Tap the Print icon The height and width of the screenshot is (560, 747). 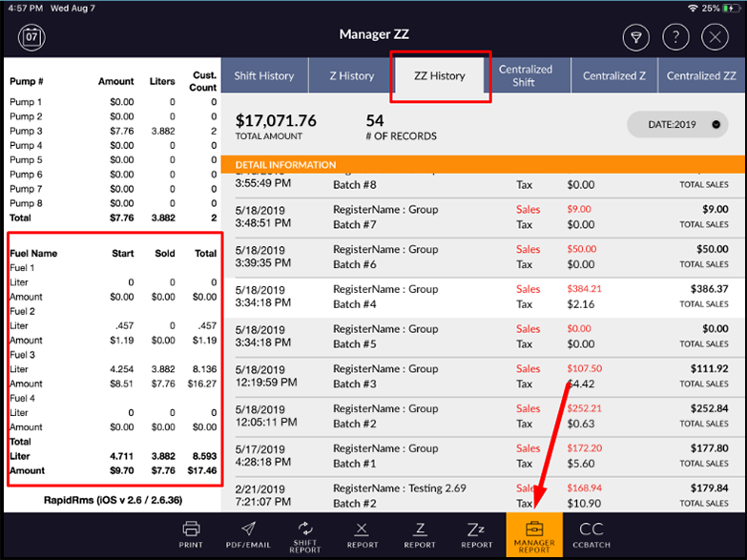[191, 534]
